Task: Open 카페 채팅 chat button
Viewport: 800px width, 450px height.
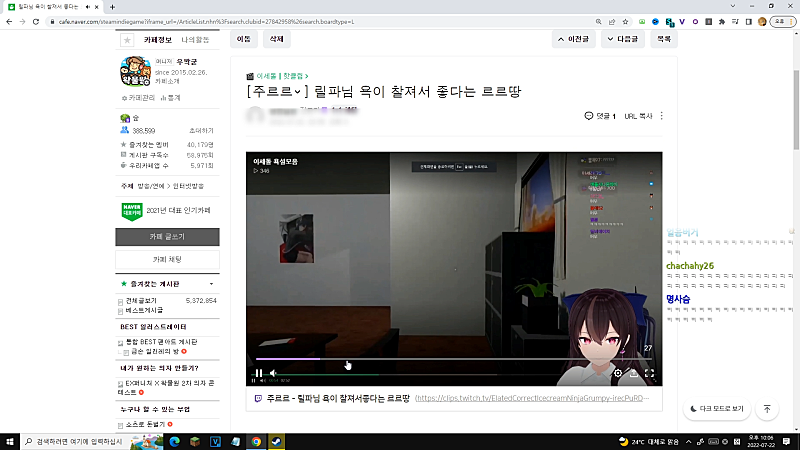Action: (x=167, y=259)
